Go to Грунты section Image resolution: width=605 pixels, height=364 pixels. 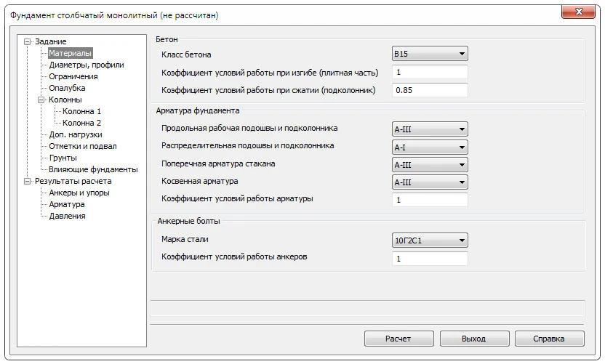[63, 158]
